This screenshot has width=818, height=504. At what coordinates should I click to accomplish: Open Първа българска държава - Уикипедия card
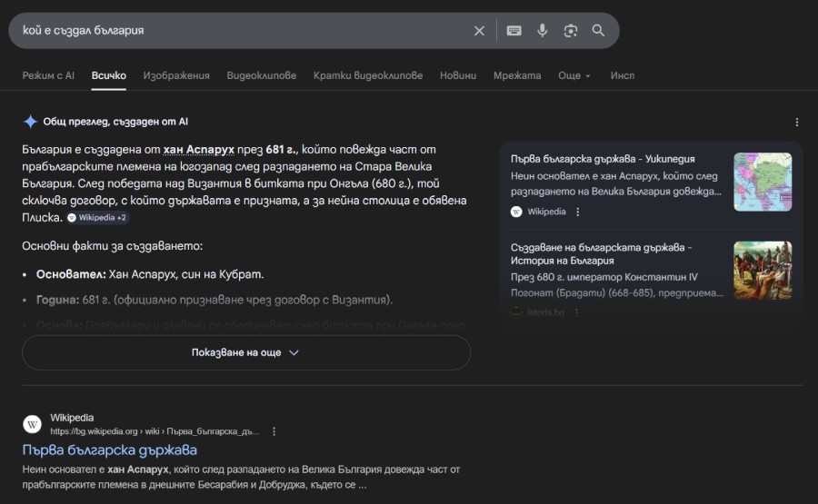coord(603,159)
